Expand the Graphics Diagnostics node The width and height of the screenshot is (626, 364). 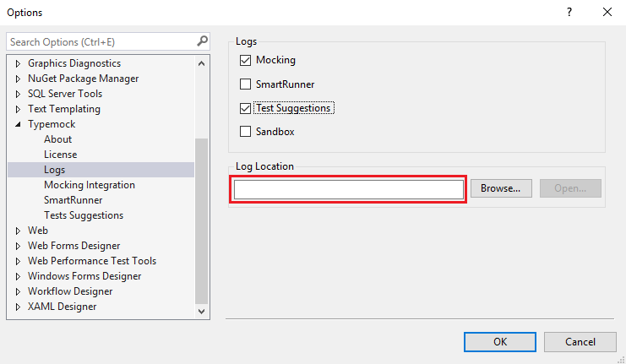(19, 63)
